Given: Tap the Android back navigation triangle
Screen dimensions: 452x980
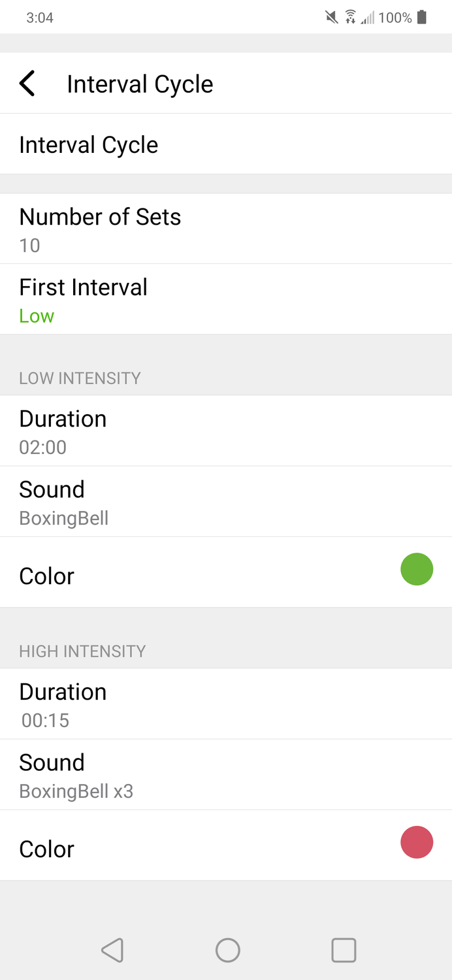Looking at the screenshot, I should [112, 950].
